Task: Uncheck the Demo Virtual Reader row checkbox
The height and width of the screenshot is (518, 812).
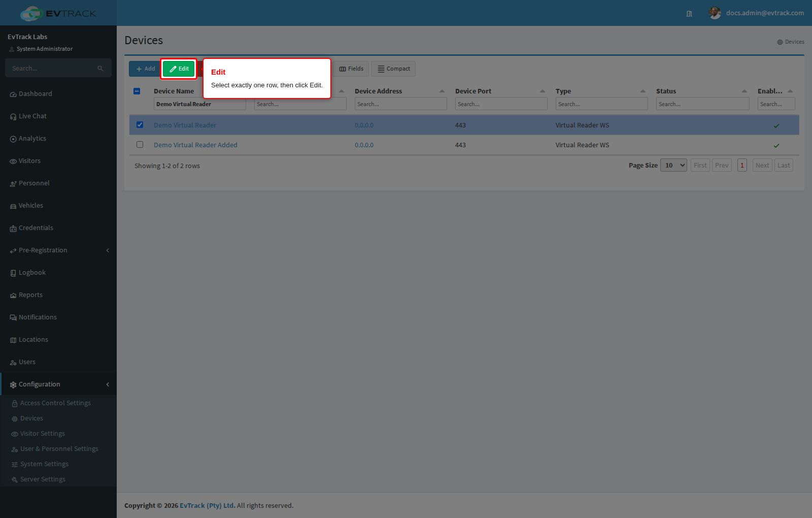Action: pos(140,125)
